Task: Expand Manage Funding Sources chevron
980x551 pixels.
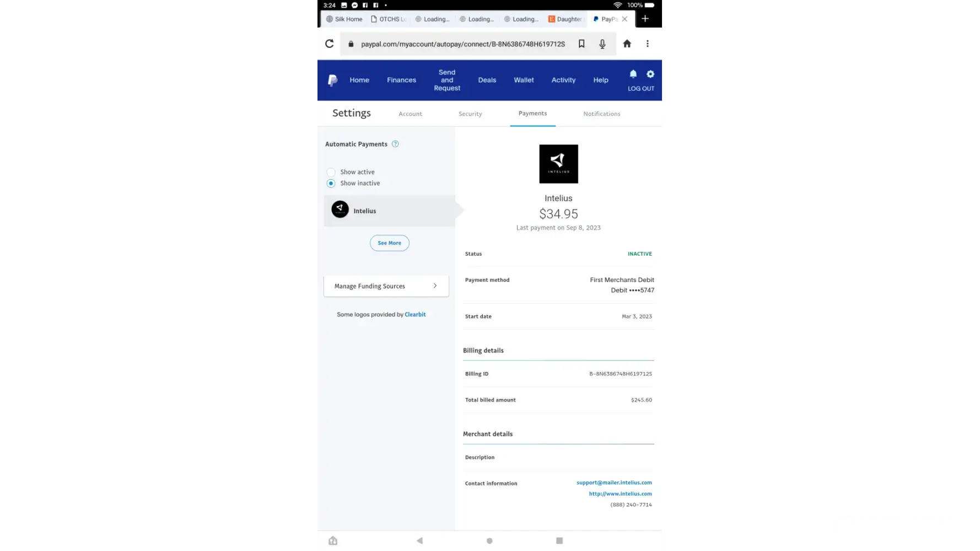Action: tap(435, 285)
